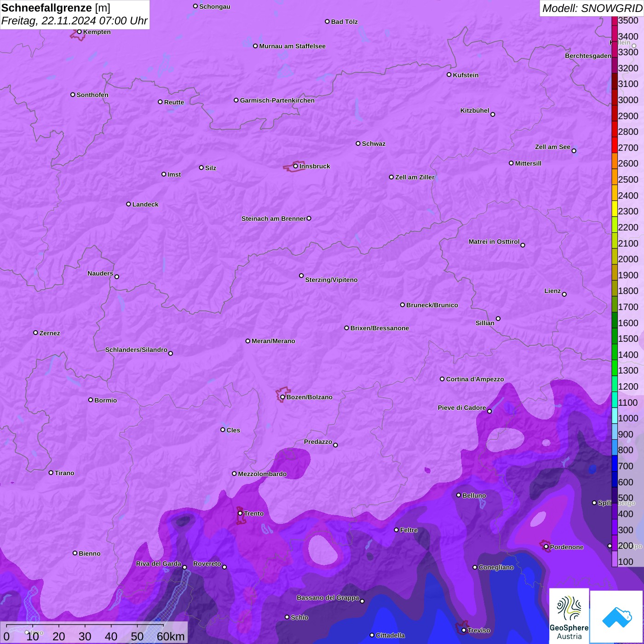The image size is (644, 644).
Task: Click the 'Zell am Ziller' label
Action: tap(415, 177)
